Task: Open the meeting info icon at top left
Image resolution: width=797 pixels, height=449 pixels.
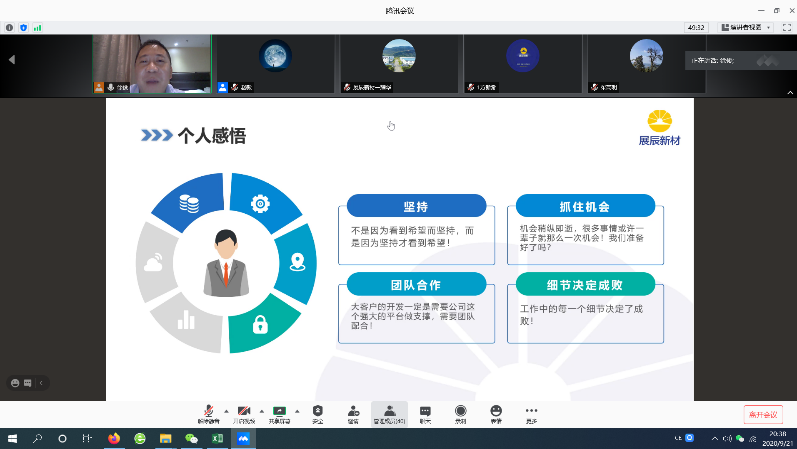Action: click(9, 27)
